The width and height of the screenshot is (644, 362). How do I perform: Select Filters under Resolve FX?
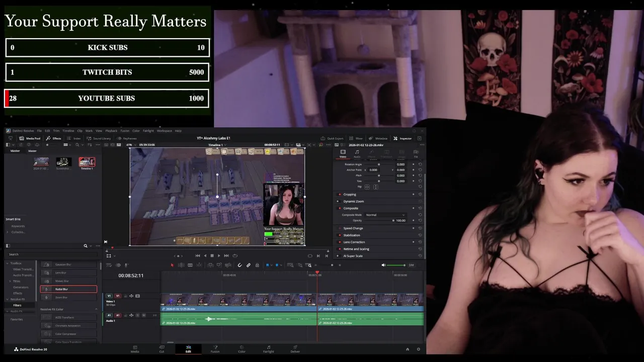click(x=17, y=305)
